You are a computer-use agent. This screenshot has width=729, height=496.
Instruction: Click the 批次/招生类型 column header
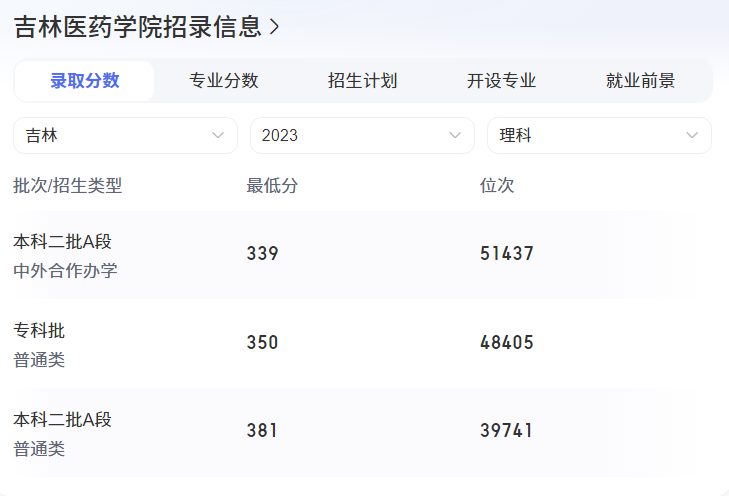(x=68, y=185)
